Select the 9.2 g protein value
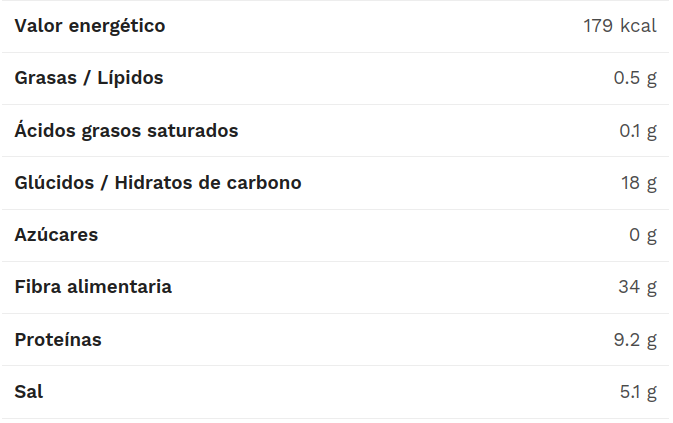The width and height of the screenshot is (673, 423). 635,341
